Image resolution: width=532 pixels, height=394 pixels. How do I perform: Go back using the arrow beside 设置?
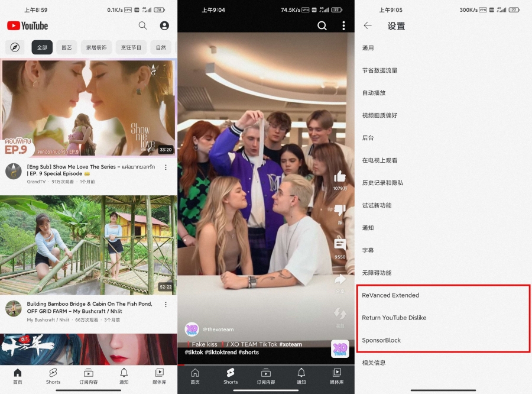click(368, 26)
